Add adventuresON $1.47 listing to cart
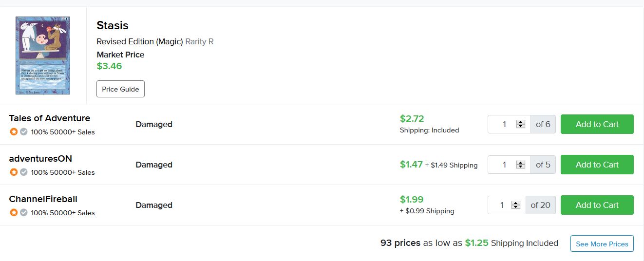Screen dimensions: 644x261 (x=597, y=165)
